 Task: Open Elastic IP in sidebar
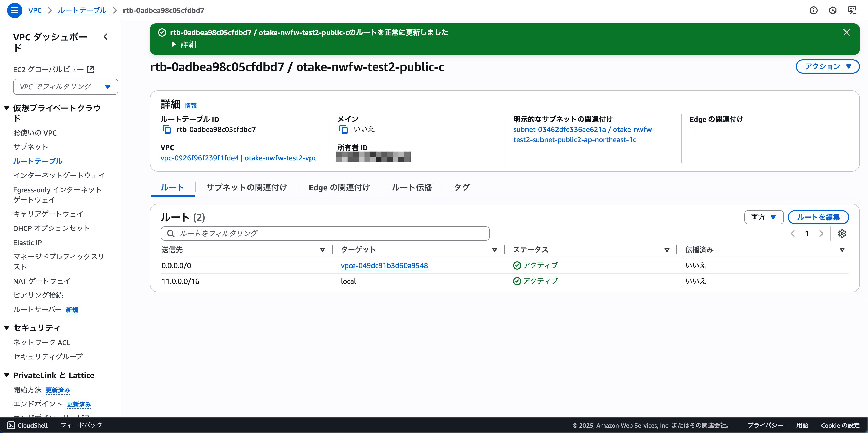click(28, 243)
